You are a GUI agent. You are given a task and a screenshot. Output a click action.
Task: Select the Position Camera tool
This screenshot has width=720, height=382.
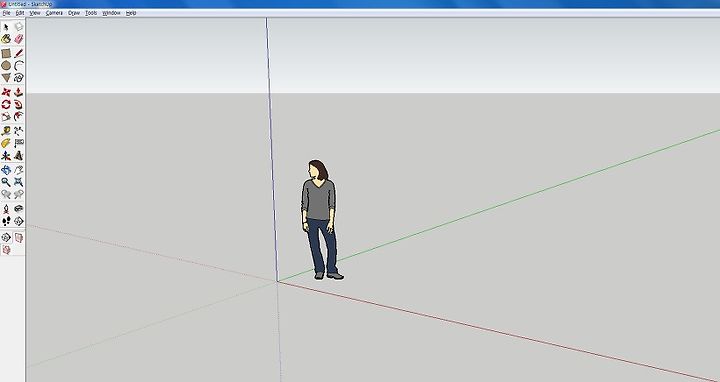pos(6,209)
